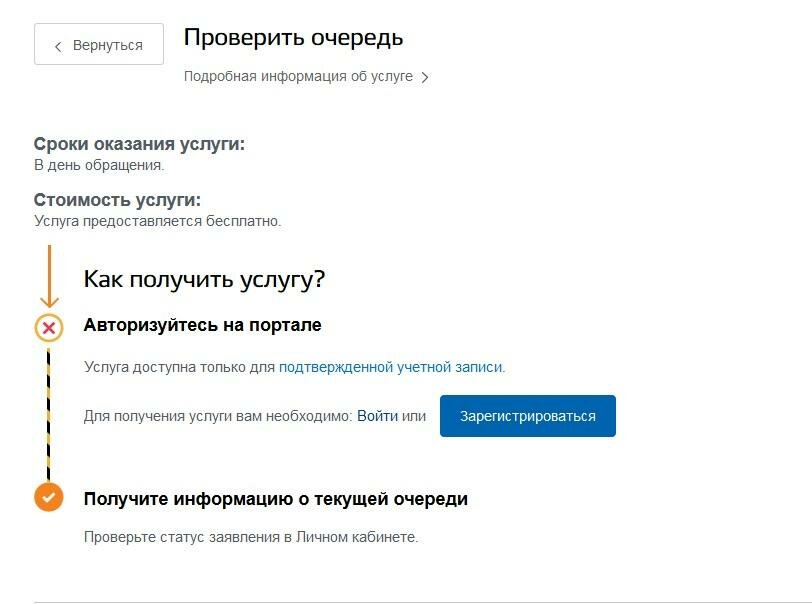This screenshot has width=812, height=604.
Task: Click the Авторизуйтесь на портале step title
Action: (x=202, y=325)
